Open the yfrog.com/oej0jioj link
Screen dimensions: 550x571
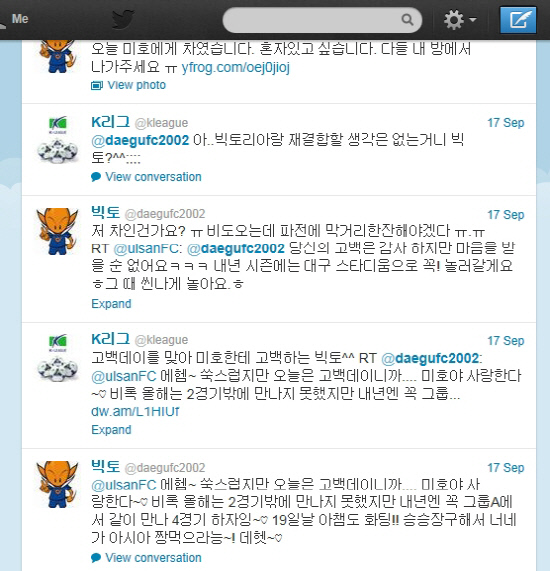coord(236,67)
